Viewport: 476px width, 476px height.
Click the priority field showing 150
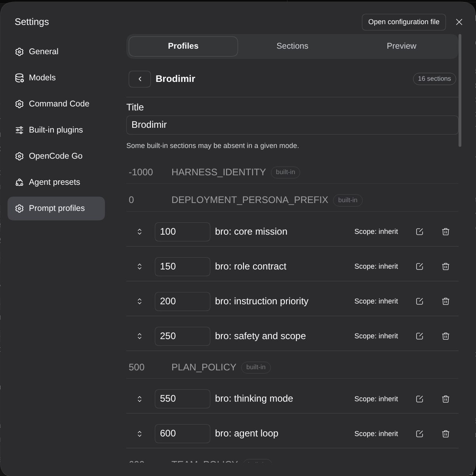183,267
